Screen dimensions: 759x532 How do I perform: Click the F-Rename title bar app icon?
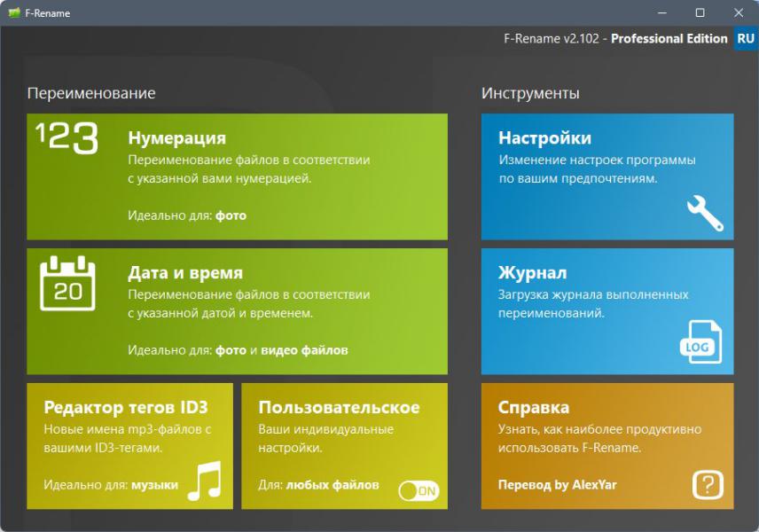tap(14, 13)
